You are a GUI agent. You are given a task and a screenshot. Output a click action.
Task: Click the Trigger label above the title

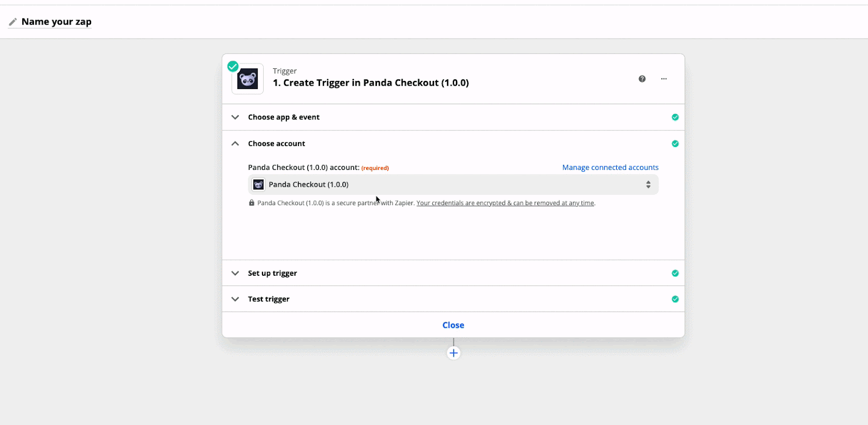(x=285, y=71)
